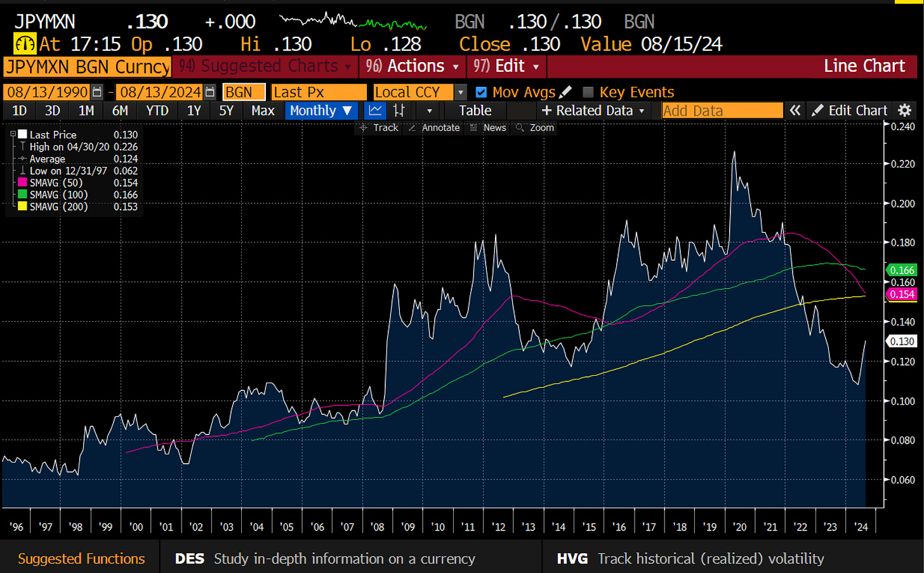
Task: Click the end date field 08/13/2024
Action: [161, 92]
